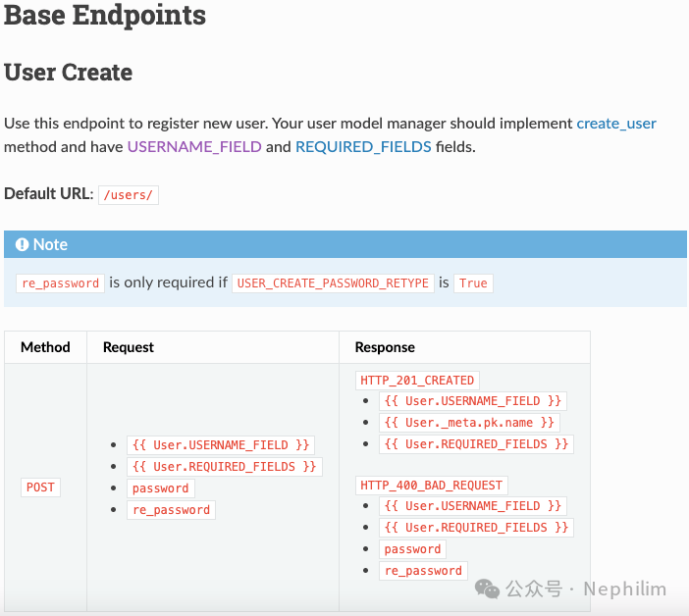Open the create_user link
689x616 pixels.
(x=616, y=124)
